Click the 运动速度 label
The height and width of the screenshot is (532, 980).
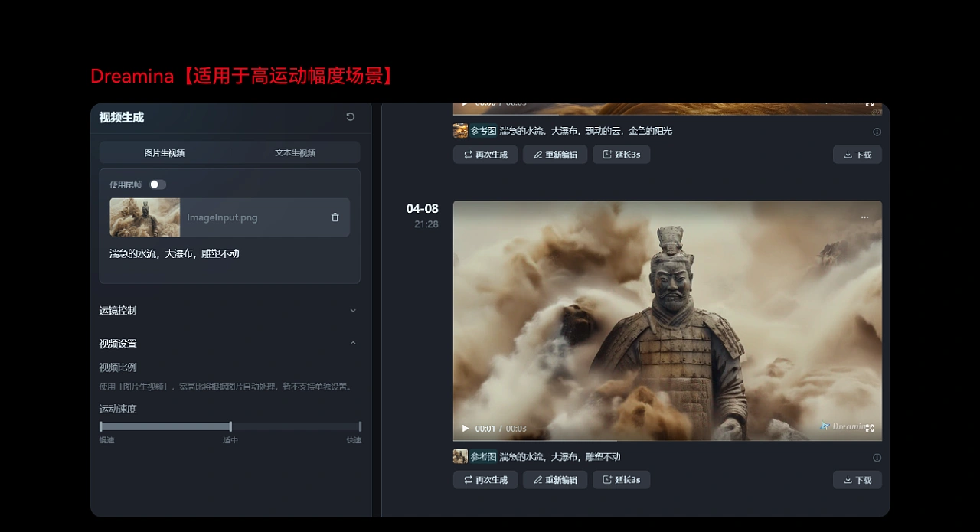(x=118, y=409)
